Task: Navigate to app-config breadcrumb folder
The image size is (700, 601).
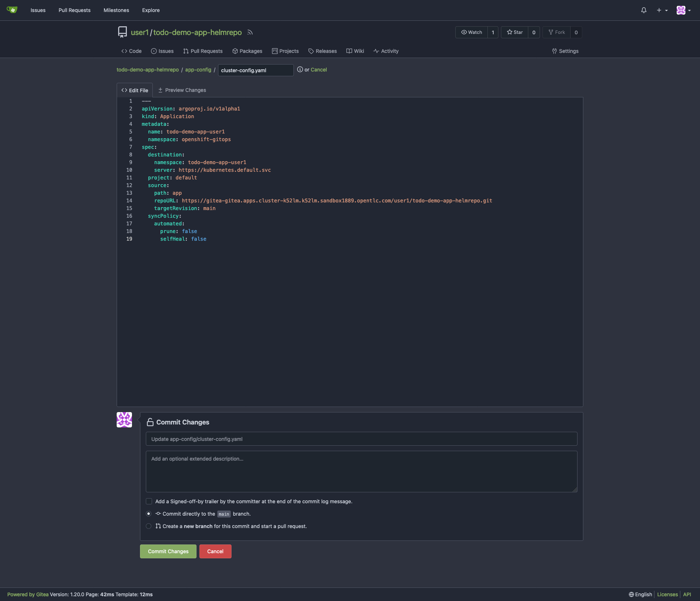Action: [198, 70]
